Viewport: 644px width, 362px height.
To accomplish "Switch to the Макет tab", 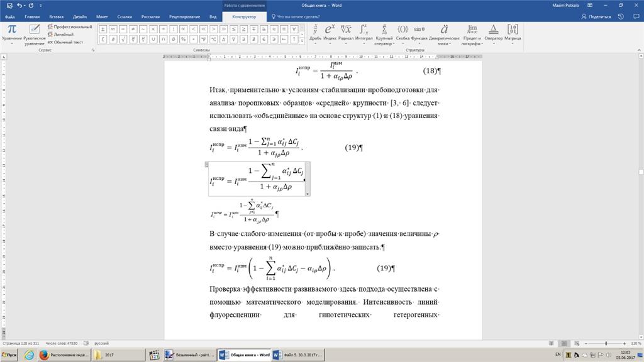I will [x=102, y=17].
